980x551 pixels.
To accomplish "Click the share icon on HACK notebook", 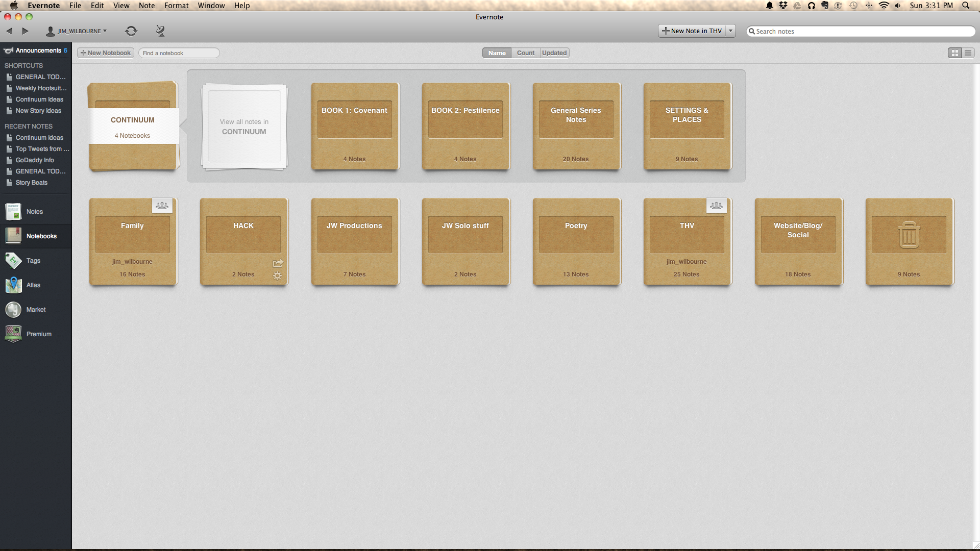I will tap(278, 263).
